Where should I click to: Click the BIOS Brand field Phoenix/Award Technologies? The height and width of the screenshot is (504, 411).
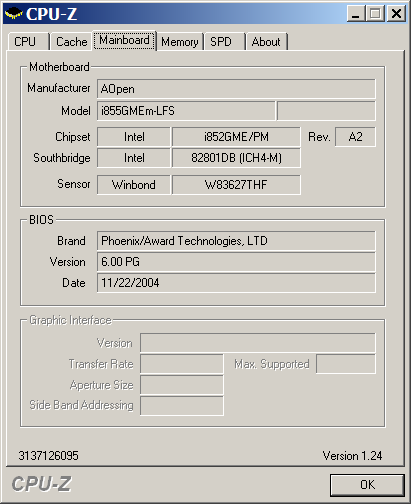(x=236, y=241)
